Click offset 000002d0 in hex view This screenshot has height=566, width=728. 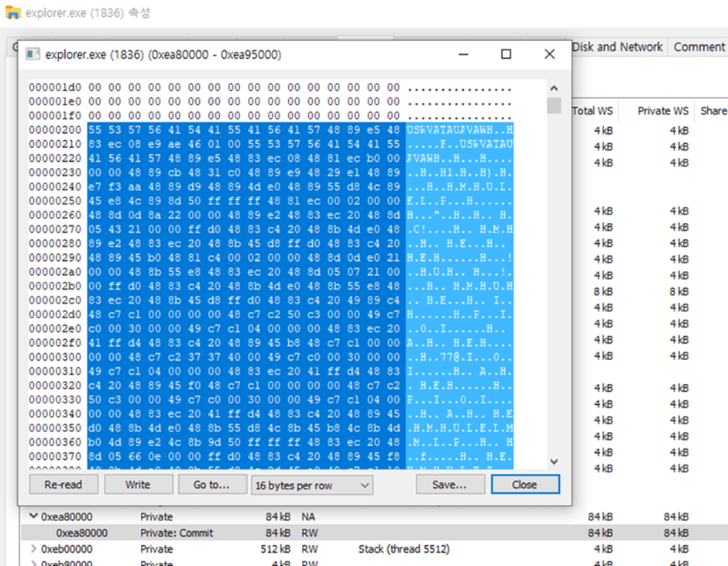[55, 314]
